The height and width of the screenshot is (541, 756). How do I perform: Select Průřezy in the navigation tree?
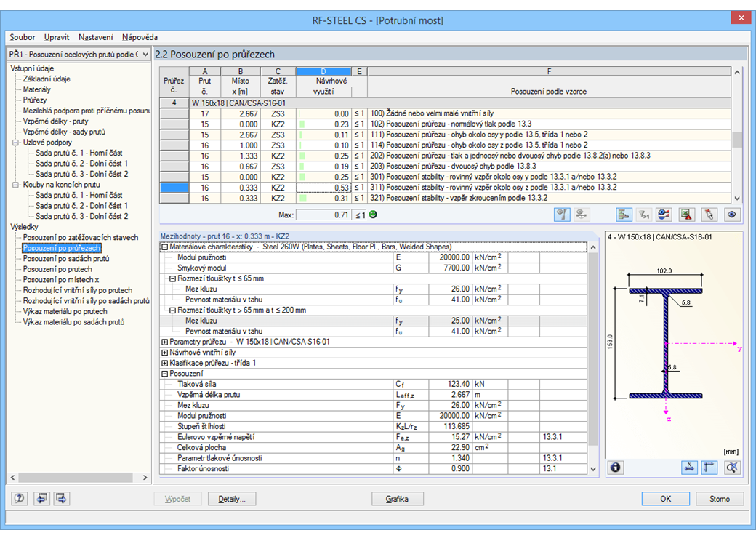(x=35, y=100)
